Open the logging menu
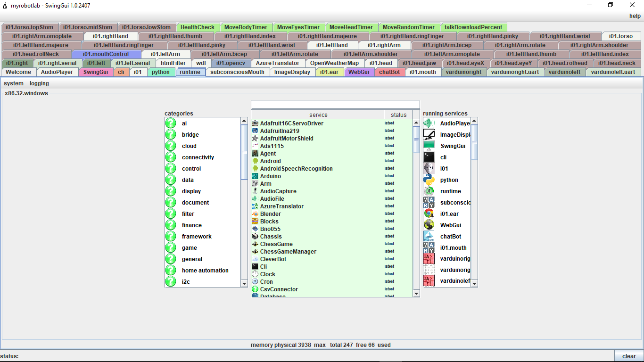 coord(39,83)
